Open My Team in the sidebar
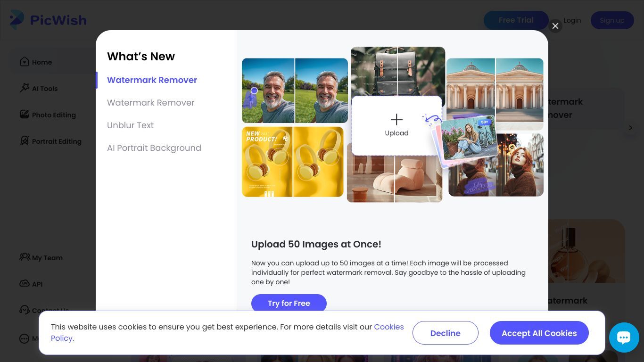Screen dimensions: 644x362 (x=47, y=258)
